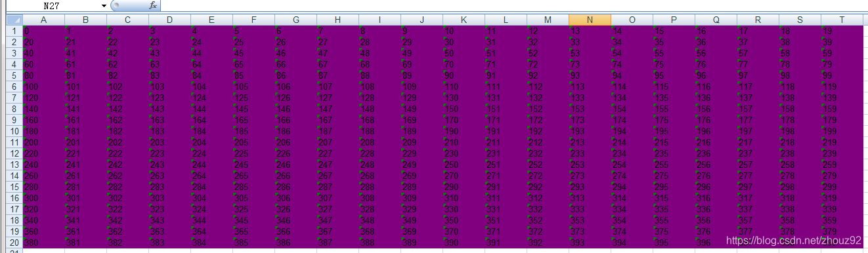Viewport: 868px width, 253px height.
Task: Select column C header
Action: click(127, 20)
